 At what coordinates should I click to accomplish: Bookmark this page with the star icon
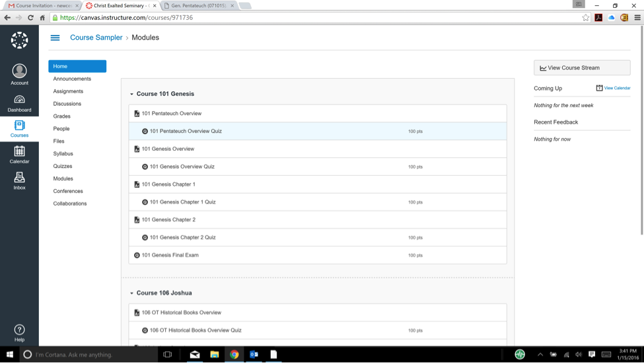[x=586, y=18]
